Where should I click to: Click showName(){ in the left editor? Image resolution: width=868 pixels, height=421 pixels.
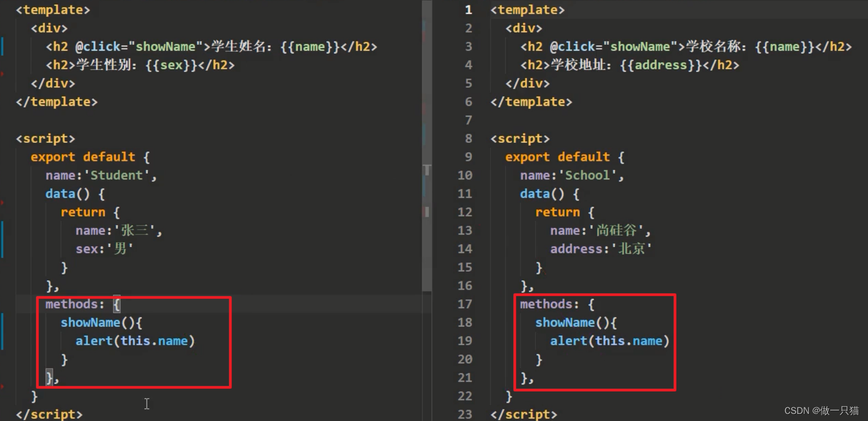click(101, 323)
